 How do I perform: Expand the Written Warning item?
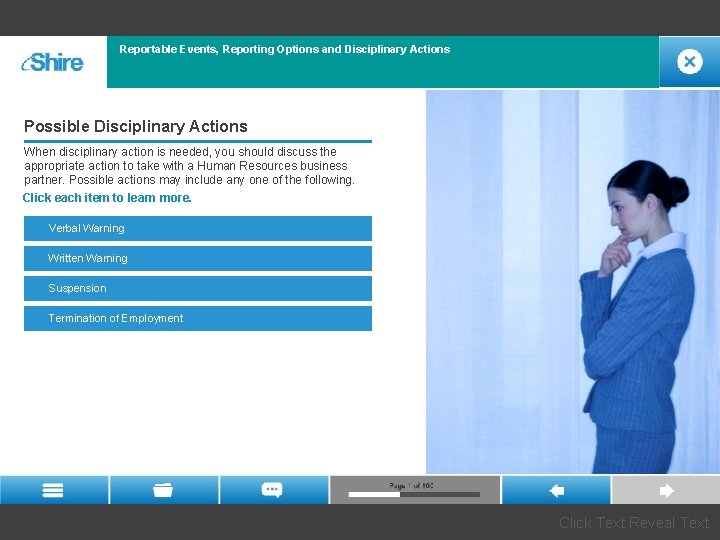198,258
